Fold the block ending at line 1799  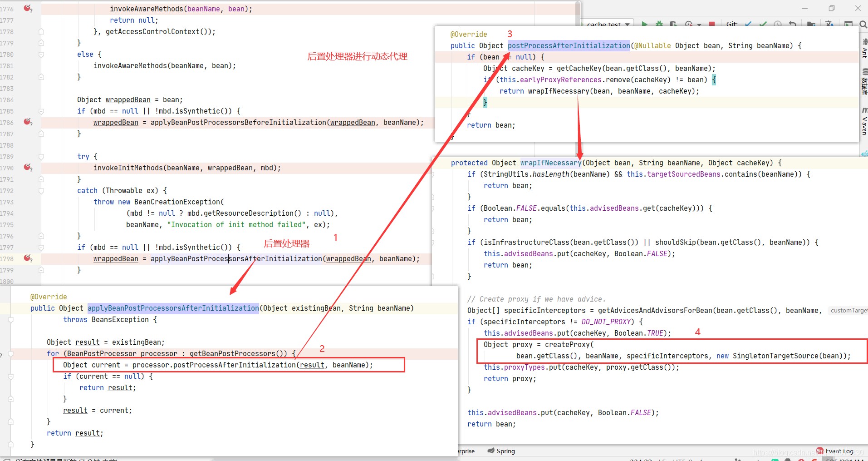pyautogui.click(x=41, y=270)
